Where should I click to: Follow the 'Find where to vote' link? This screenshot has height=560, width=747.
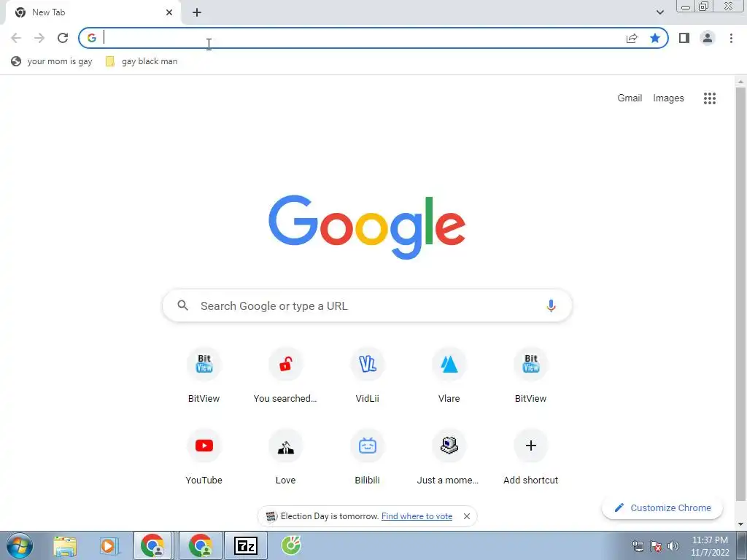[x=417, y=516]
